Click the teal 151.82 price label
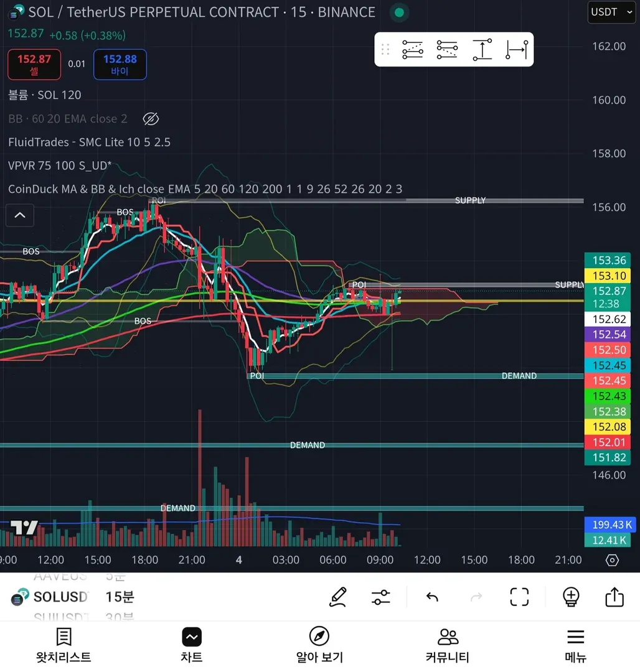This screenshot has width=640, height=672. (x=608, y=458)
